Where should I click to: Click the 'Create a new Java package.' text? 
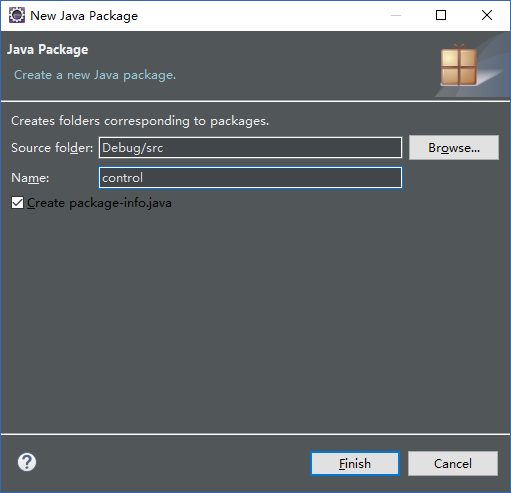(95, 75)
